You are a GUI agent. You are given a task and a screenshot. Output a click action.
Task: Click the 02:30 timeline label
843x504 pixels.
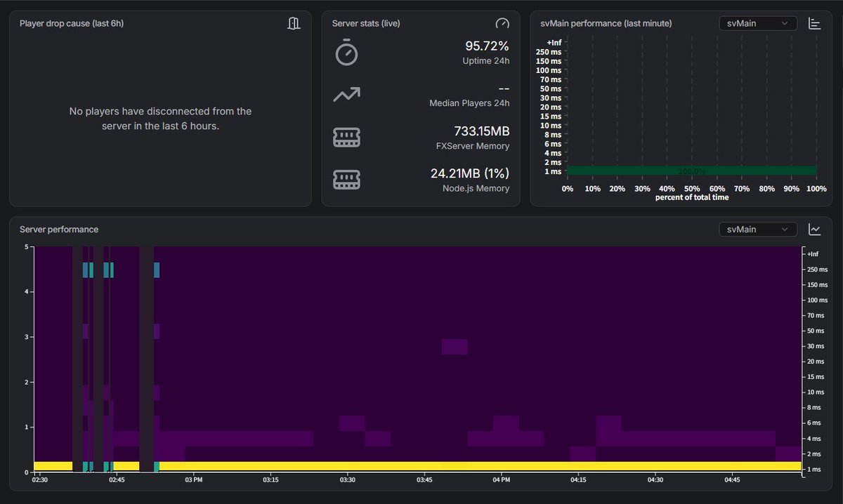pyautogui.click(x=40, y=480)
